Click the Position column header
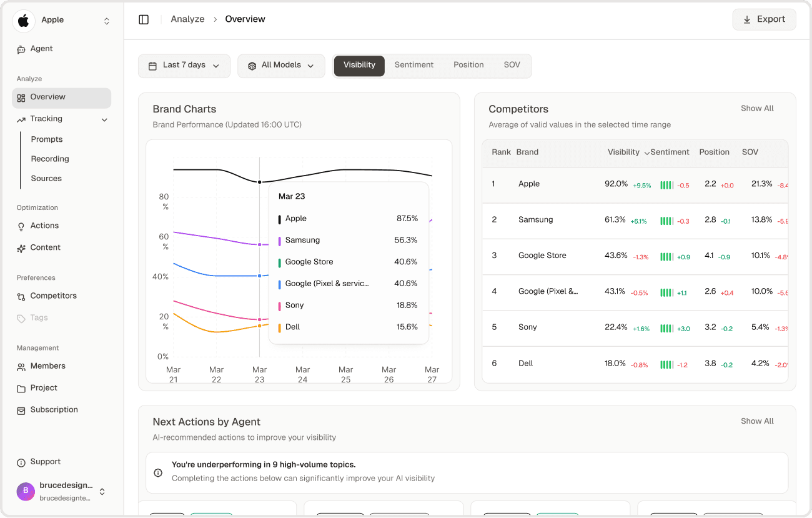812x518 pixels. [715, 152]
